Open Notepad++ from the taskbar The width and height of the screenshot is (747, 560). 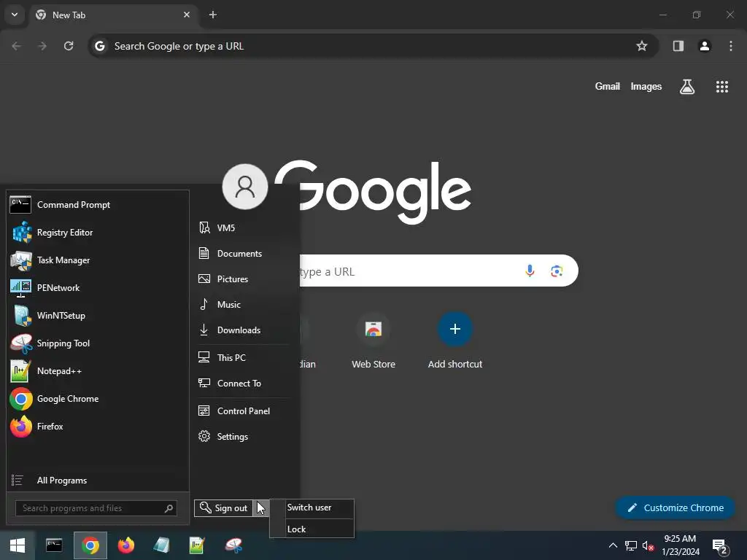(197, 545)
